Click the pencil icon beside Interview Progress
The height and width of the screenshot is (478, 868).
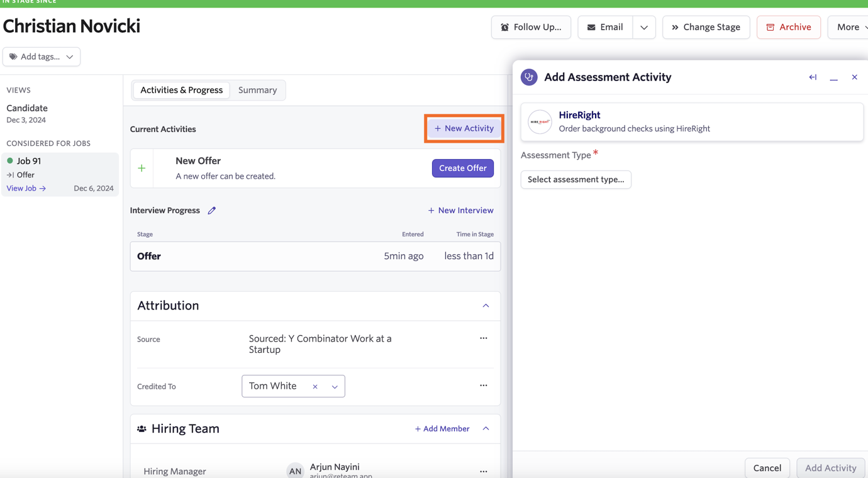212,211
